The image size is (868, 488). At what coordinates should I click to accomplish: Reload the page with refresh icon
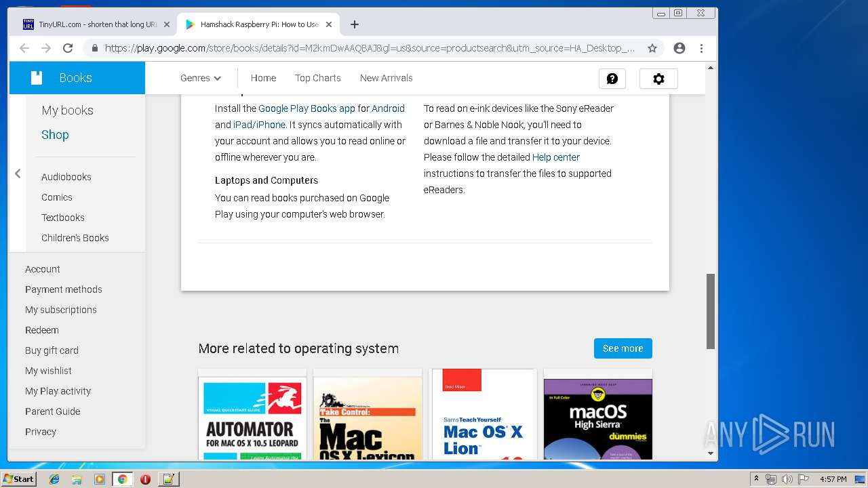pos(68,48)
